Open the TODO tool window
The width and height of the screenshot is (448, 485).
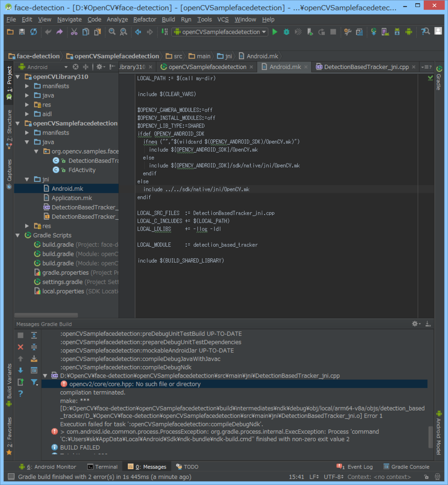click(187, 467)
